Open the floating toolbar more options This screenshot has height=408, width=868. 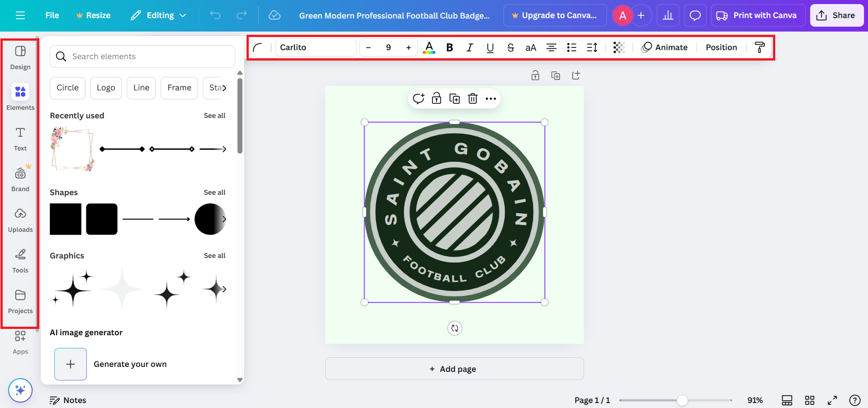(x=491, y=98)
